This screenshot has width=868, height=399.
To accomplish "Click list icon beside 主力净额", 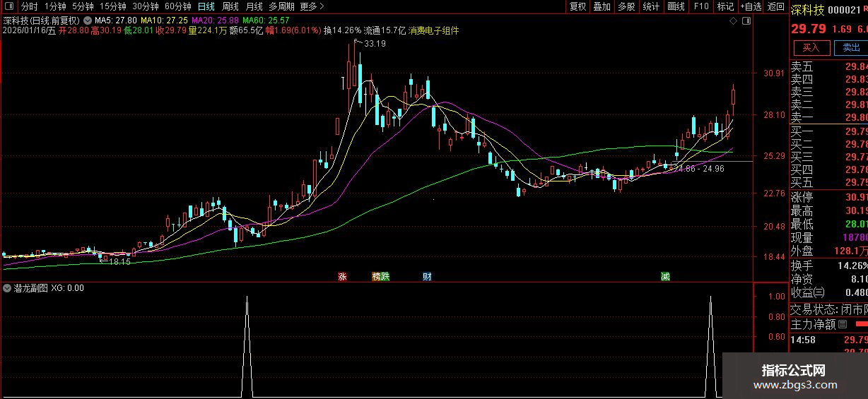I will (842, 325).
